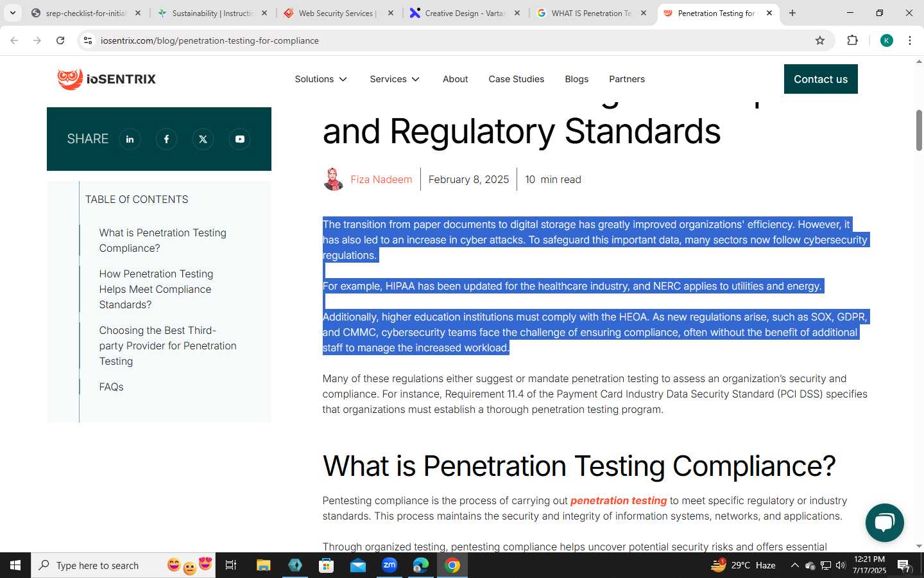This screenshot has width=924, height=578.
Task: Open a new browser tab
Action: (792, 13)
